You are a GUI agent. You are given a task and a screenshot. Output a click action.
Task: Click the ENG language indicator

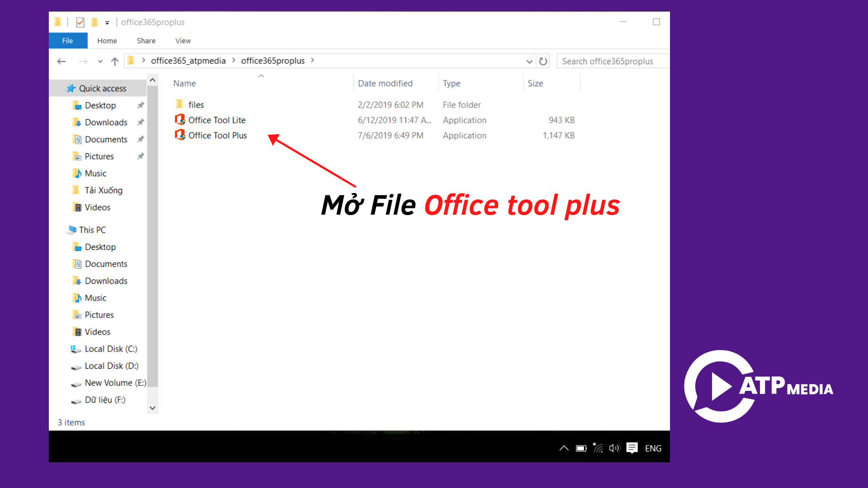point(653,448)
